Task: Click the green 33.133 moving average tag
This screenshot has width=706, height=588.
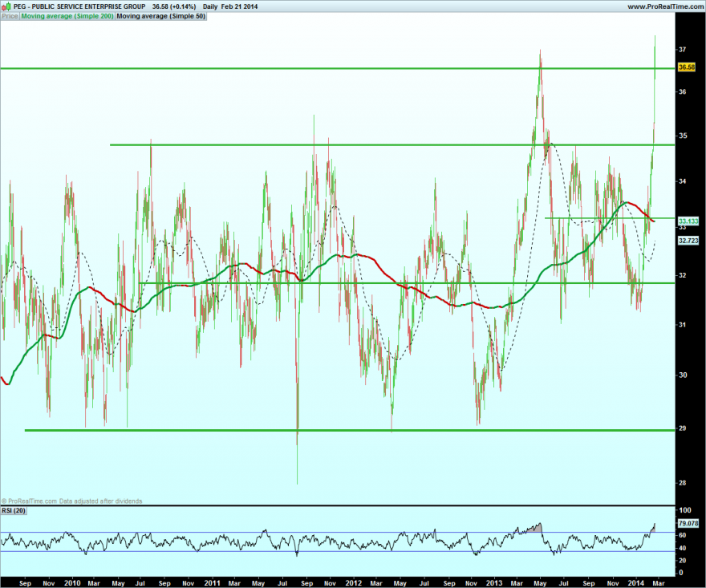Action: coord(688,221)
